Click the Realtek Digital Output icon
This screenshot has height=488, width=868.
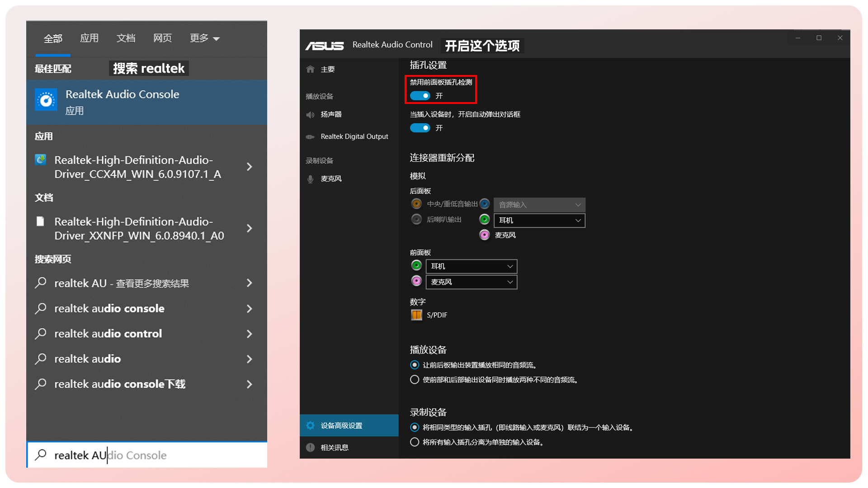click(x=310, y=137)
